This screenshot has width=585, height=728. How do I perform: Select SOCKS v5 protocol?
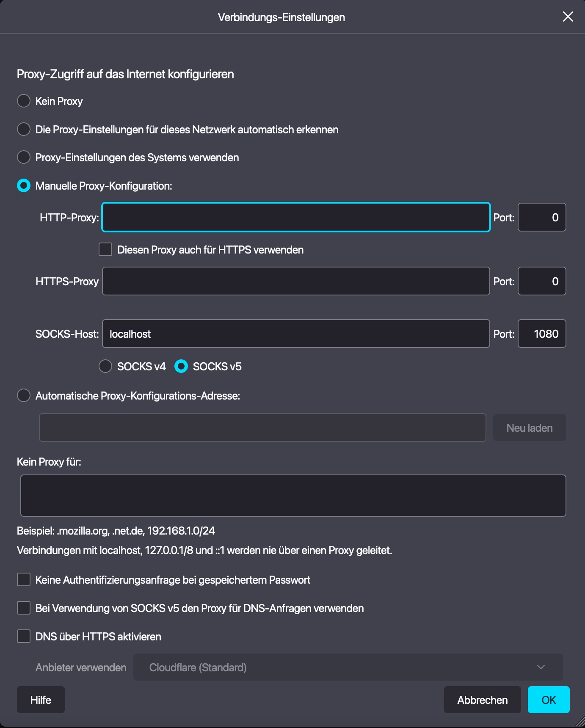(x=181, y=367)
